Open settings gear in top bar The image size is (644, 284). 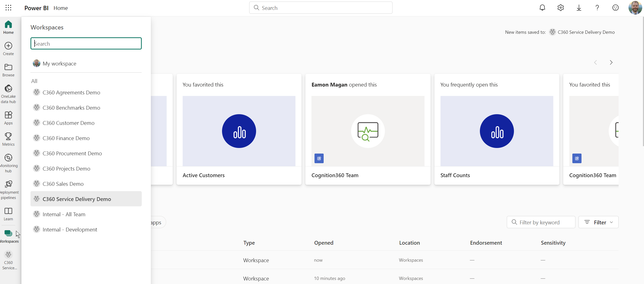coord(560,8)
